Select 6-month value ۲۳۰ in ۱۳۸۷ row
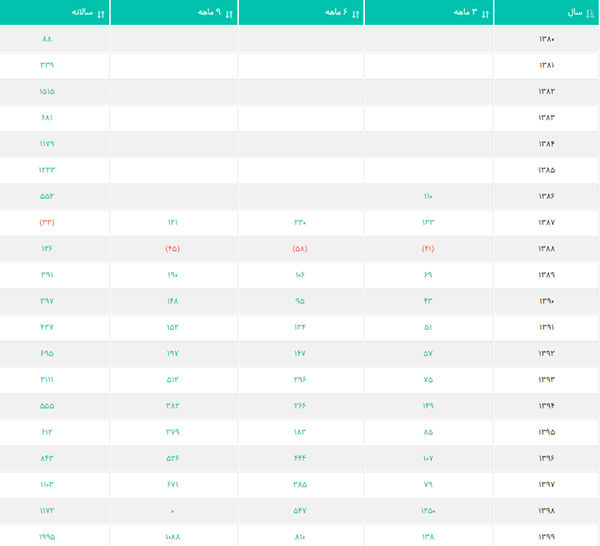600x546 pixels. [x=300, y=222]
